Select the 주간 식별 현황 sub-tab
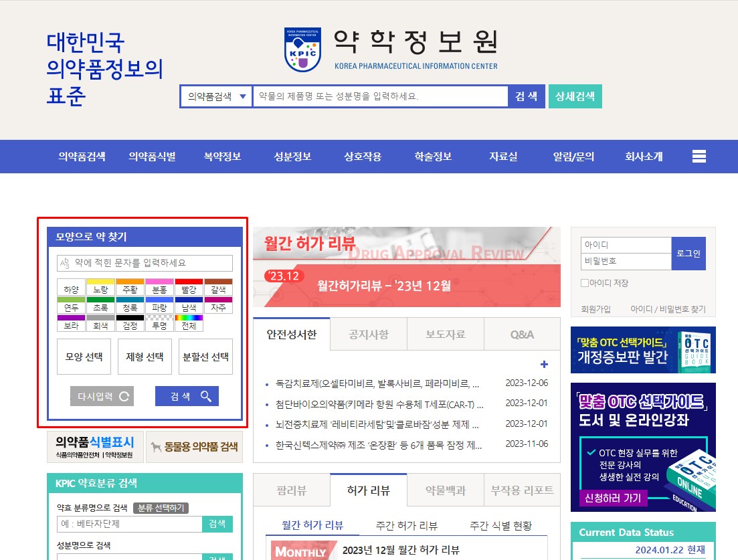This screenshot has width=738, height=560. click(500, 525)
